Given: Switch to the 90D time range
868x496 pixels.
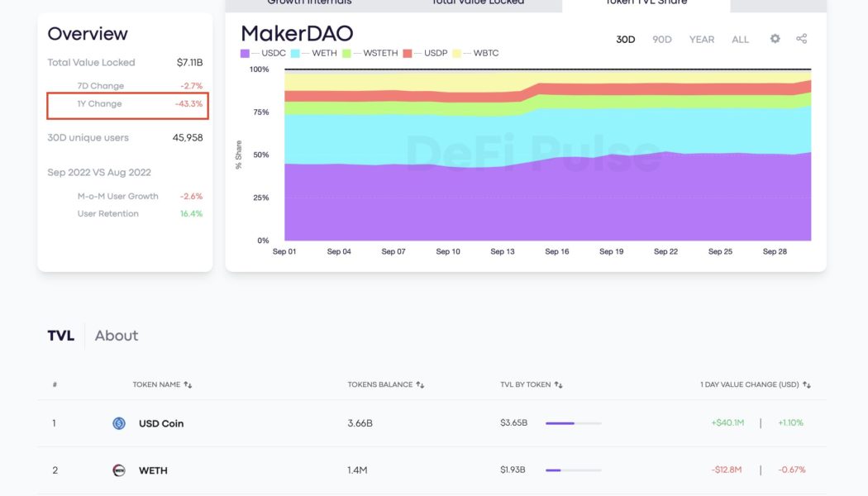Looking at the screenshot, I should click(x=661, y=38).
